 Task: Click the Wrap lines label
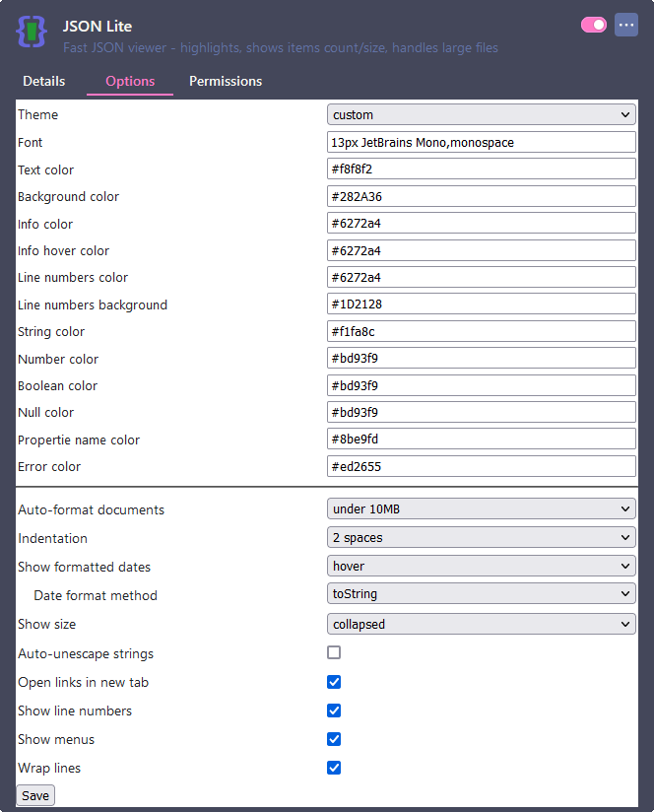click(x=49, y=768)
